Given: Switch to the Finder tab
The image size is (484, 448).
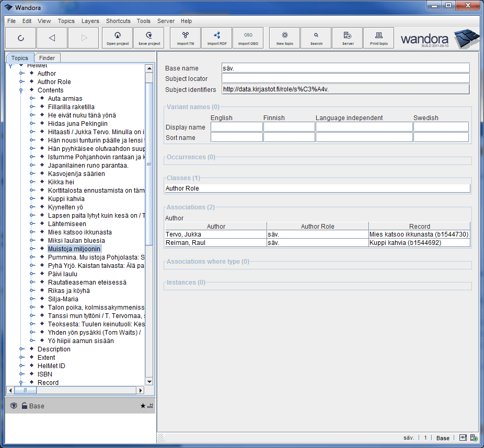Looking at the screenshot, I should 48,58.
